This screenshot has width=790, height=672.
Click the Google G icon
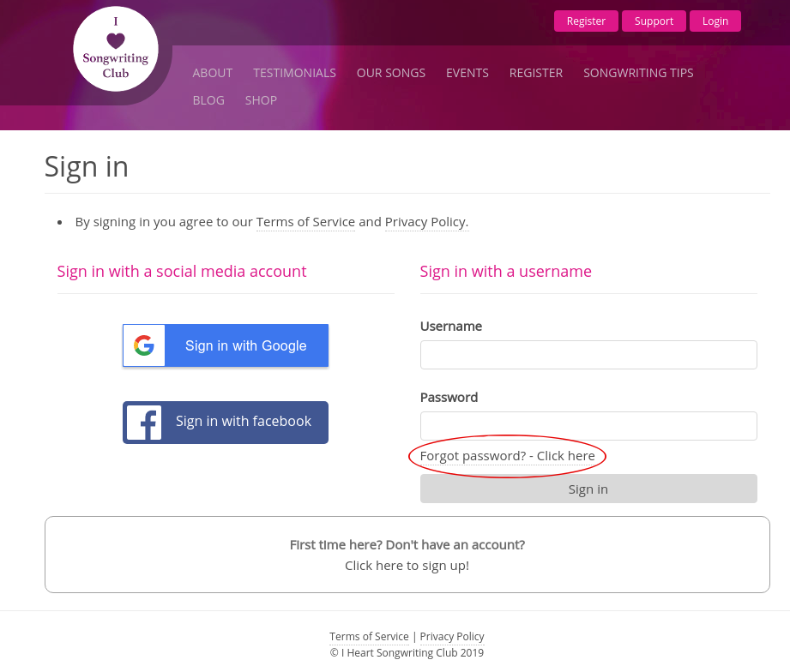(144, 345)
